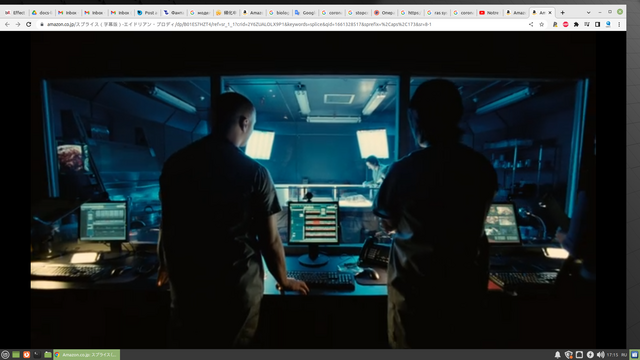This screenshot has height=360, width=640.
Task: Toggle the browser side panel
Action: pyautogui.click(x=597, y=24)
